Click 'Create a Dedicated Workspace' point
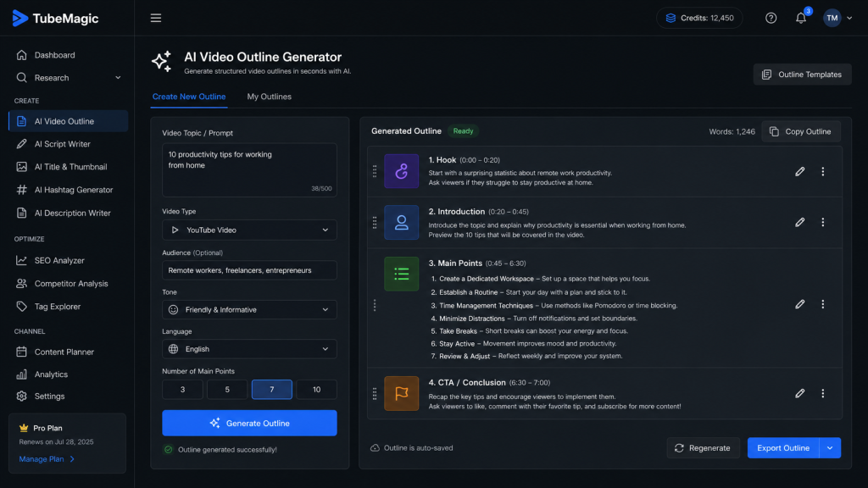The image size is (868, 488). pyautogui.click(x=486, y=279)
